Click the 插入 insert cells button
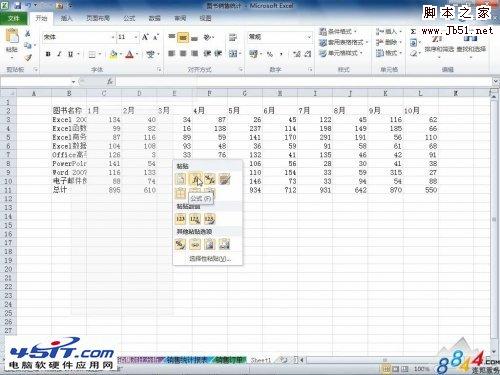This screenshot has width=500, height=375. pyautogui.click(x=389, y=32)
